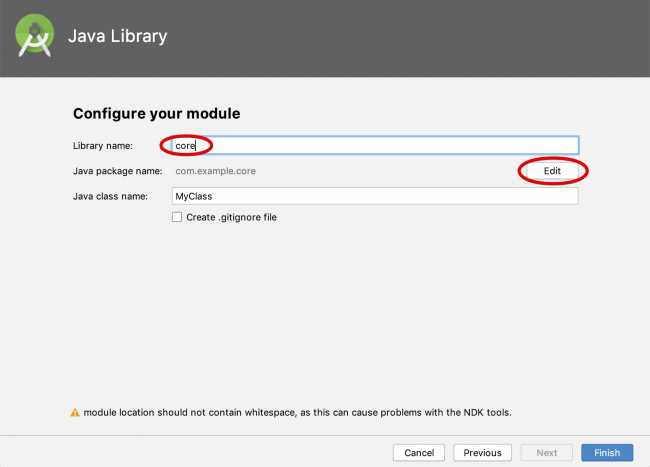Click the module location whitespace warning message
Screen dimensions: 650x467
coord(298,413)
